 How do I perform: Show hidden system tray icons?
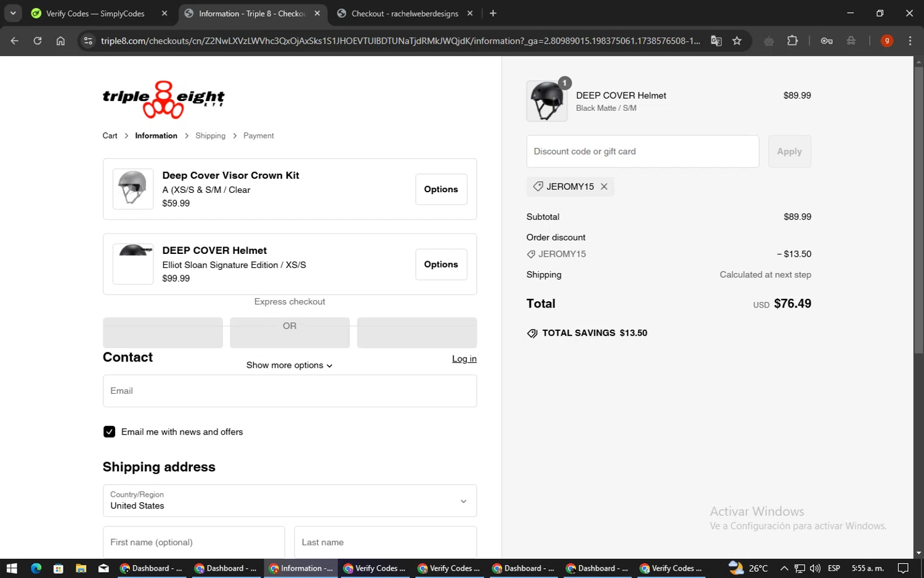784,568
